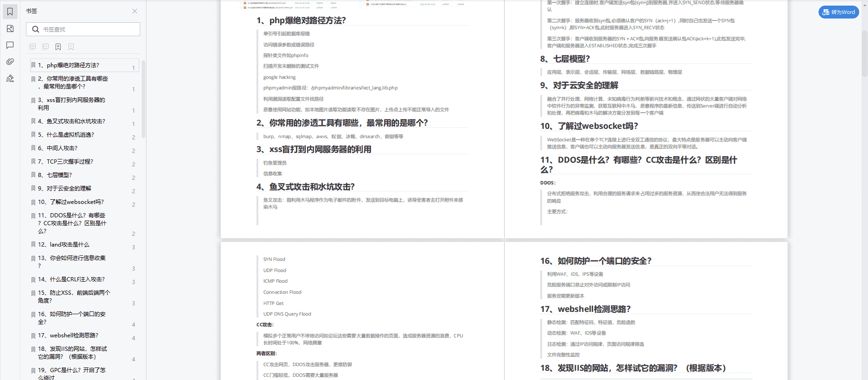Open the thumbnails panel icon in sidebar
The height and width of the screenshot is (380, 868).
coord(10,29)
